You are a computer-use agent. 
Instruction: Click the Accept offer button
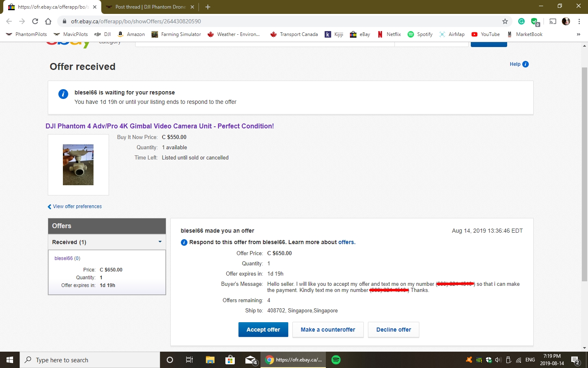coord(263,330)
